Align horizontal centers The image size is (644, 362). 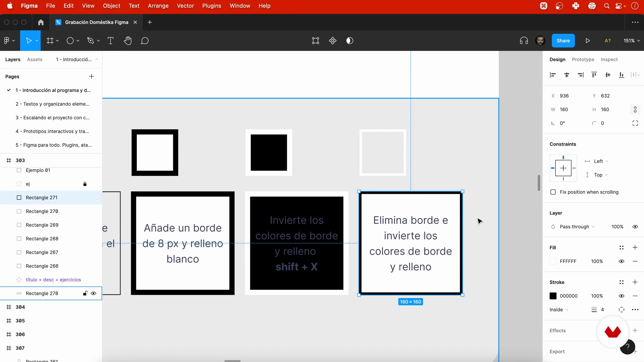pos(567,75)
